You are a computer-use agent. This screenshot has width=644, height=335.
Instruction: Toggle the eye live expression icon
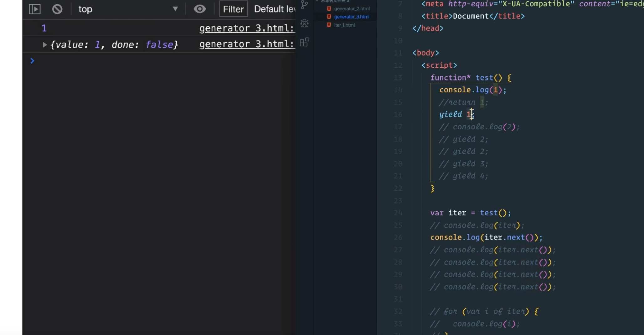point(199,9)
